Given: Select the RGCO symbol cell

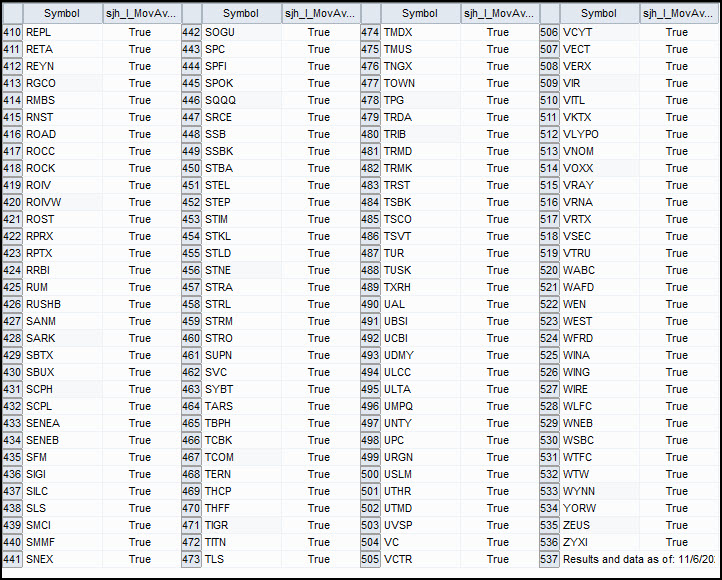Looking at the screenshot, I should [x=63, y=83].
